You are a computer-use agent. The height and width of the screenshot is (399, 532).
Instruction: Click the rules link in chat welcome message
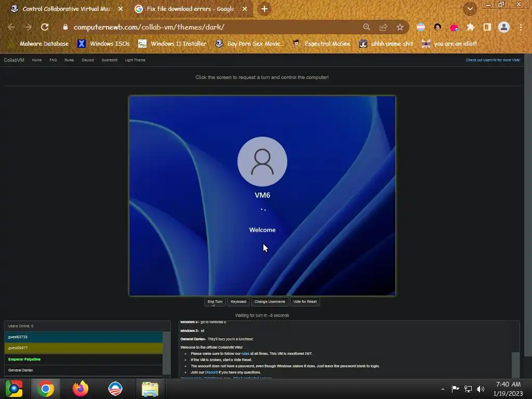click(245, 353)
